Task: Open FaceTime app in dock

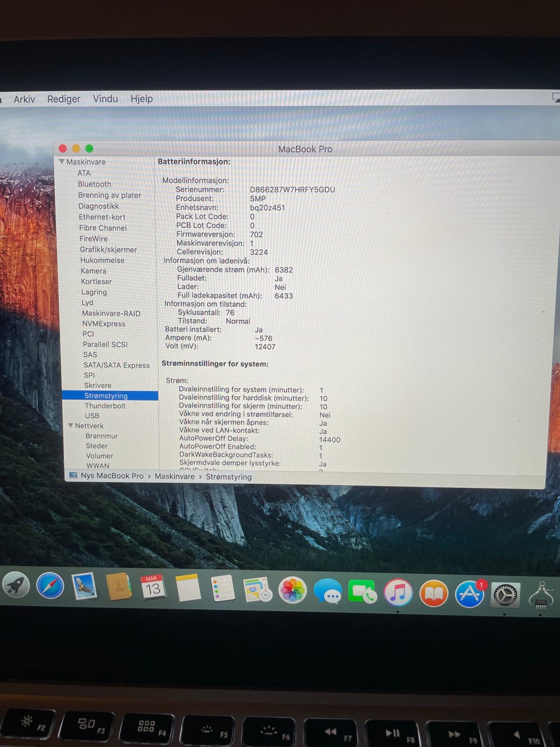Action: pos(362,592)
